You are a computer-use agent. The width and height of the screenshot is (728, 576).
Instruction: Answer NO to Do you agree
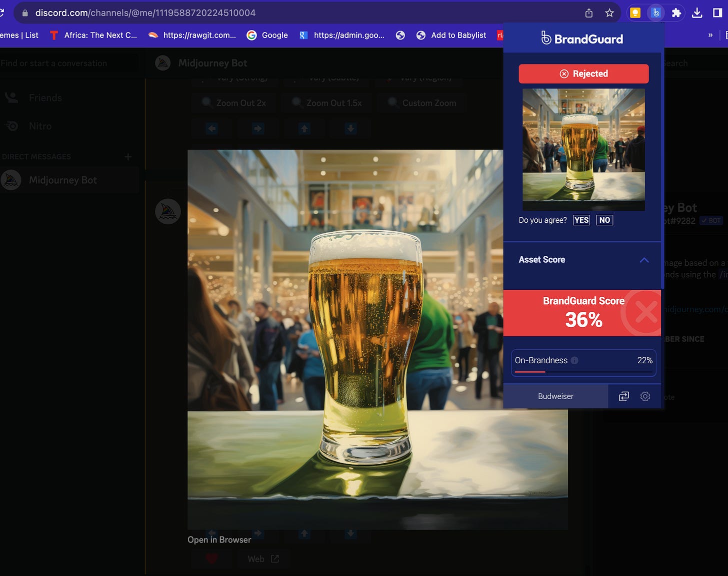pyautogui.click(x=604, y=220)
